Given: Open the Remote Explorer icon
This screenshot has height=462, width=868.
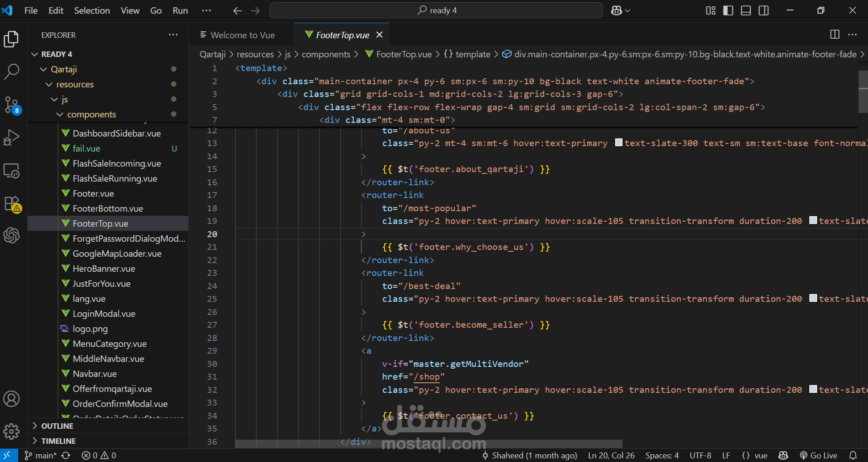Looking at the screenshot, I should (11, 171).
